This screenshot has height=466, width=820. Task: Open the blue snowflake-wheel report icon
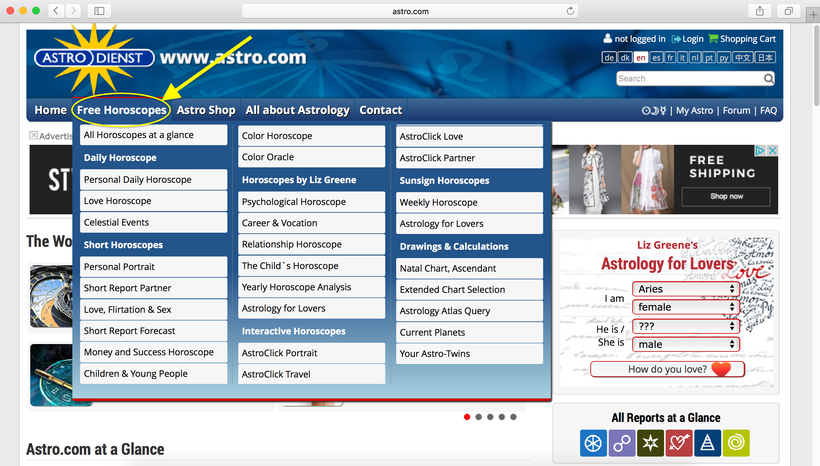(x=593, y=443)
